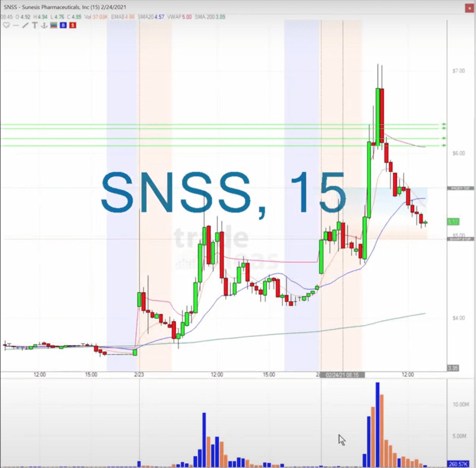Click the $6.00 price axis label
This screenshot has height=468, width=476.
[x=458, y=153]
